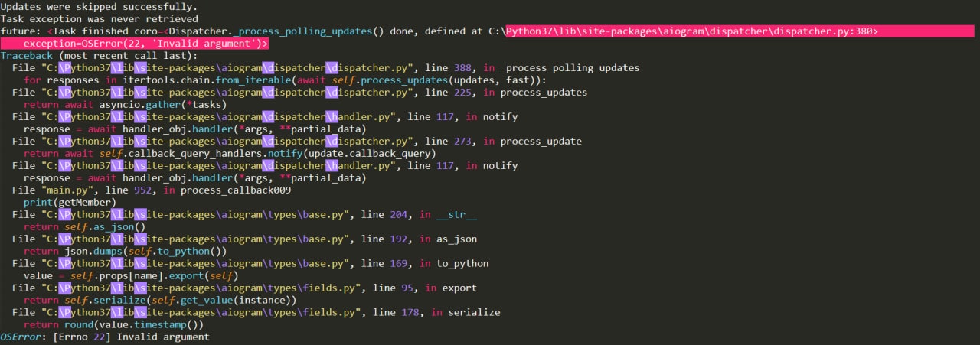
Task: Click the 'return await self.callback_query_handlers.notify' line
Action: point(230,153)
